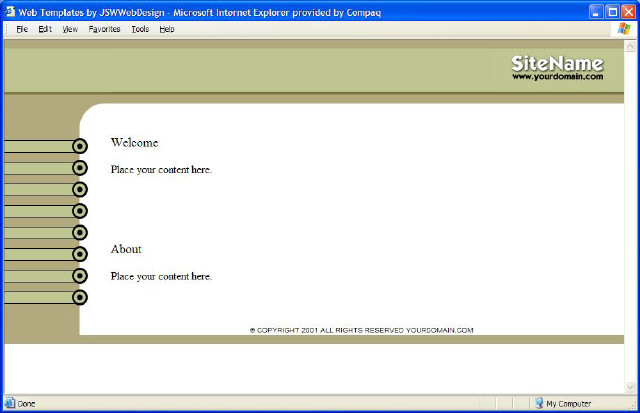The height and width of the screenshot is (413, 640).
Task: Click the vertical scrollbar's down arrow
Action: click(x=631, y=387)
